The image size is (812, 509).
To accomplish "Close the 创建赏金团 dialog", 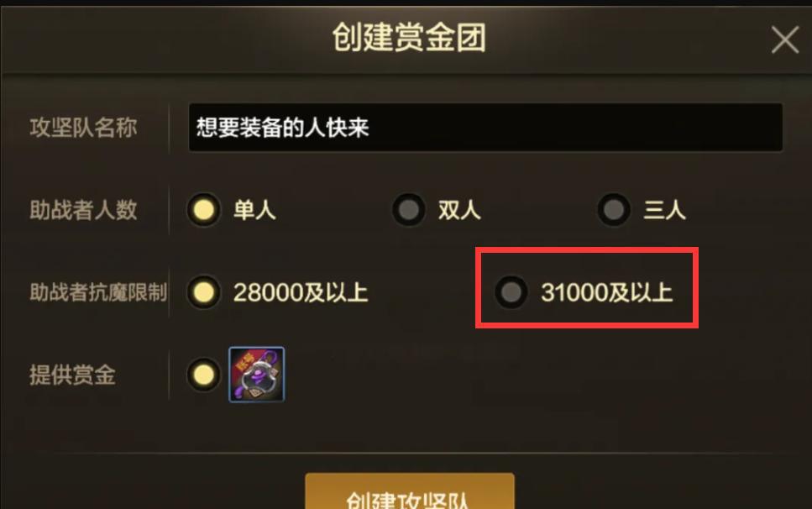I will (x=784, y=39).
